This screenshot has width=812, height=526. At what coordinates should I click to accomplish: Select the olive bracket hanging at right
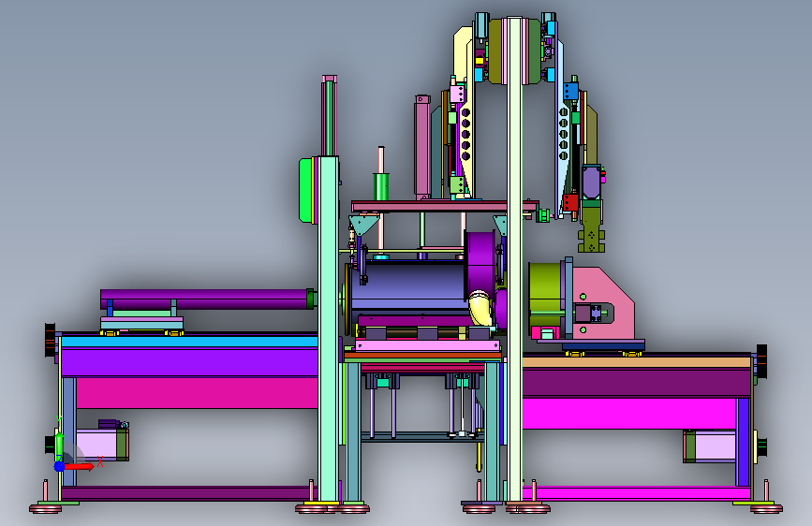[x=591, y=226]
